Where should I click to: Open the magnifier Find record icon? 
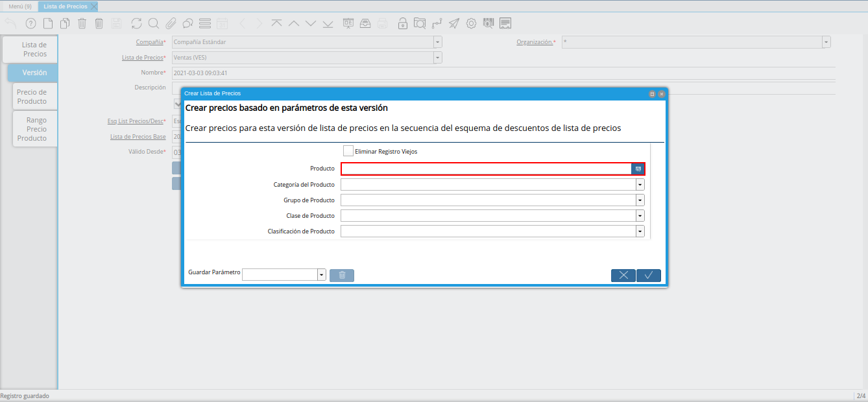pyautogui.click(x=154, y=24)
